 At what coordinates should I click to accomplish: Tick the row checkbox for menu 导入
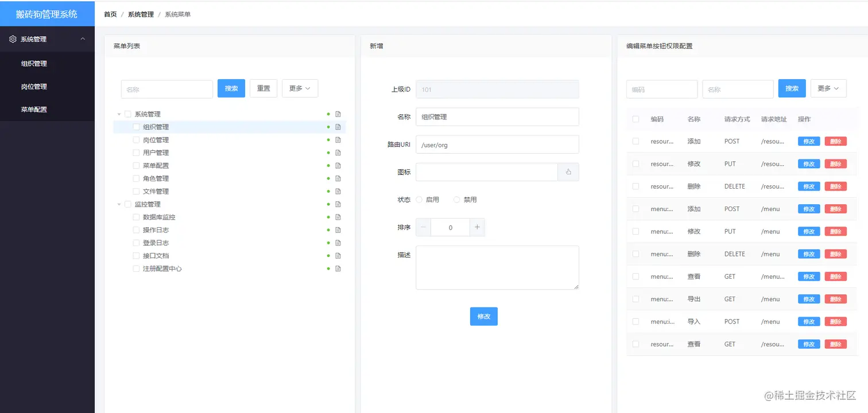(635, 322)
